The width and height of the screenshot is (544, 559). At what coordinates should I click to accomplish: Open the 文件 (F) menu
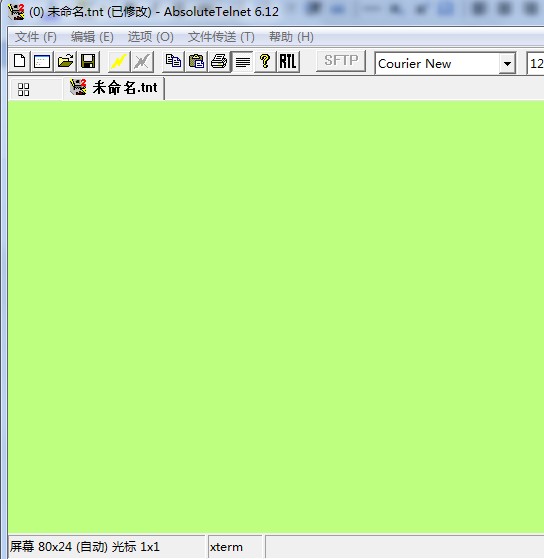pos(36,37)
